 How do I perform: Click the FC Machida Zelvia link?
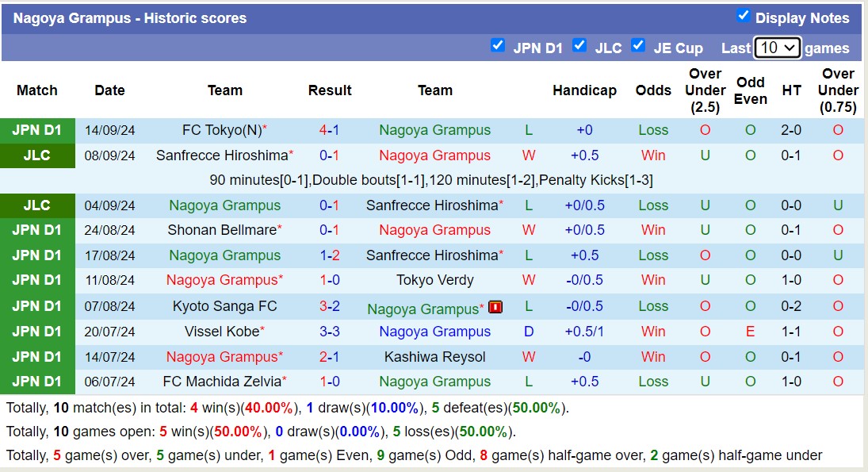click(x=222, y=382)
